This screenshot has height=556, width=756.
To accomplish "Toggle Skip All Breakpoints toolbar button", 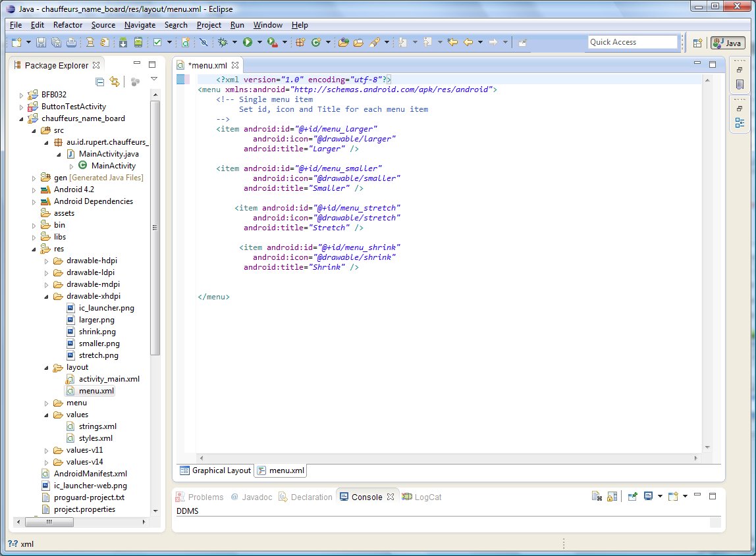I will pyautogui.click(x=204, y=42).
